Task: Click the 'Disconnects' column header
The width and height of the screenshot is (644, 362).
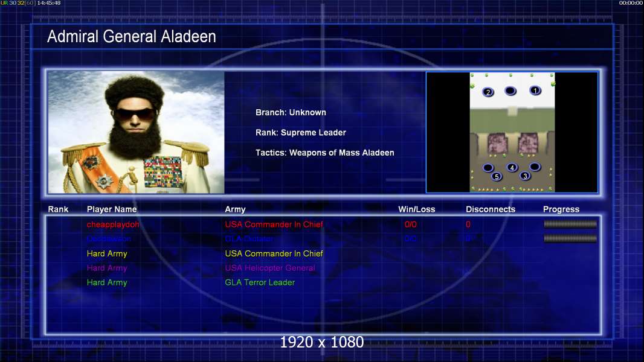Action: click(491, 209)
